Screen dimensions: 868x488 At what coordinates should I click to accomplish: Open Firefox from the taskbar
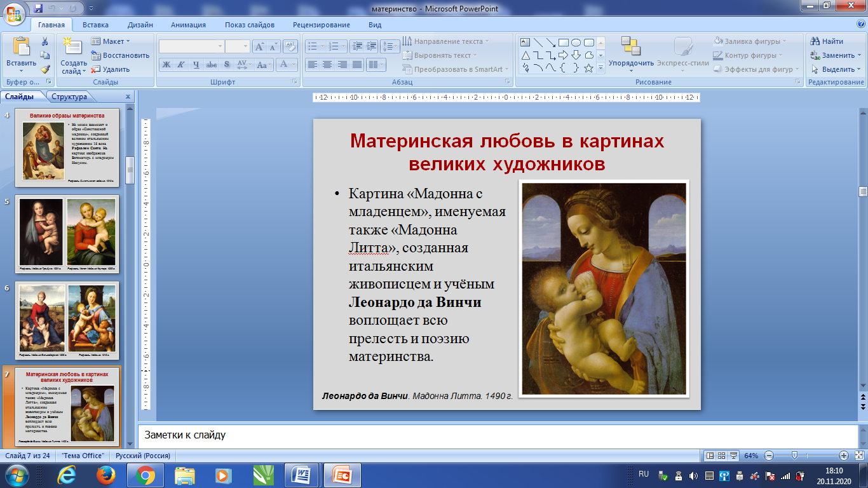pos(105,475)
